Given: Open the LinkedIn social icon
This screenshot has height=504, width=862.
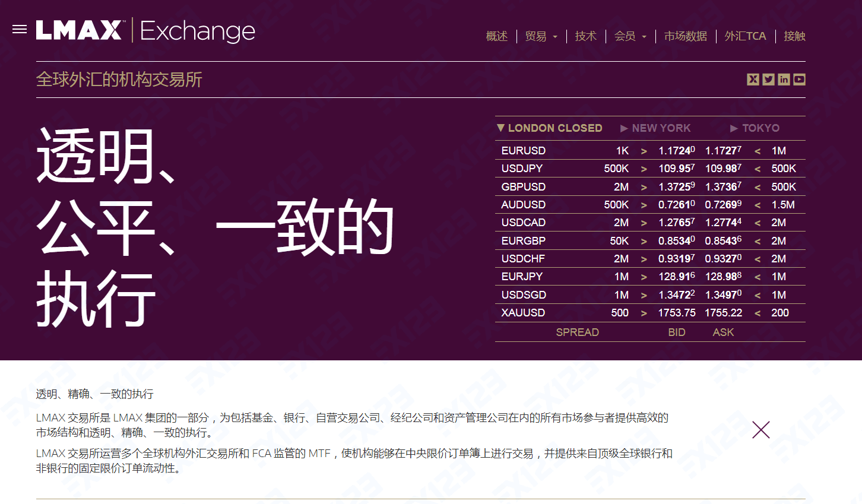Looking at the screenshot, I should [x=784, y=80].
